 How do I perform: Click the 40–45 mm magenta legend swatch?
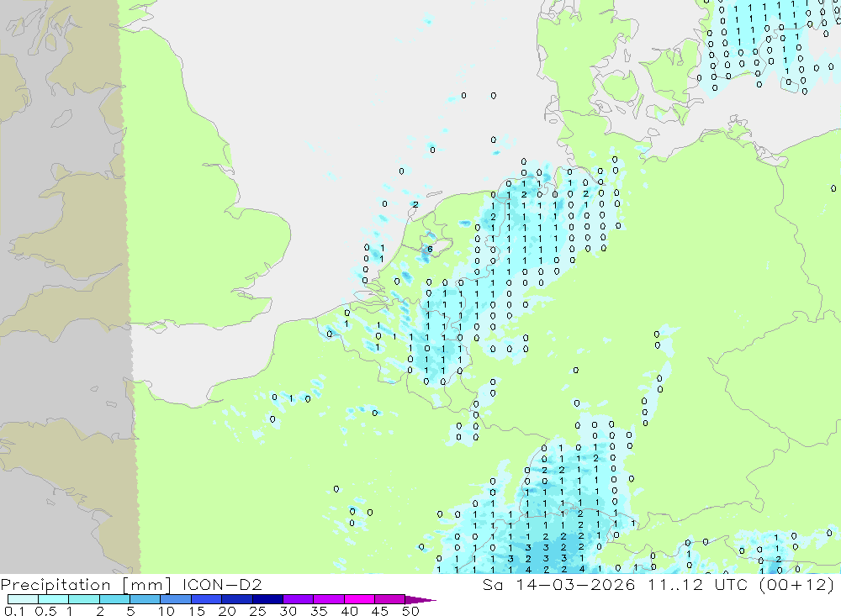pyautogui.click(x=359, y=599)
